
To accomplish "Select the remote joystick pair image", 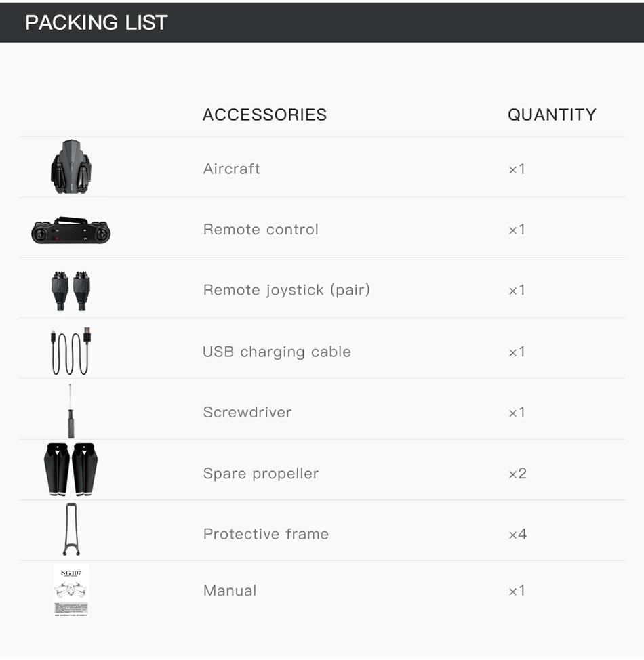I will point(71,290).
